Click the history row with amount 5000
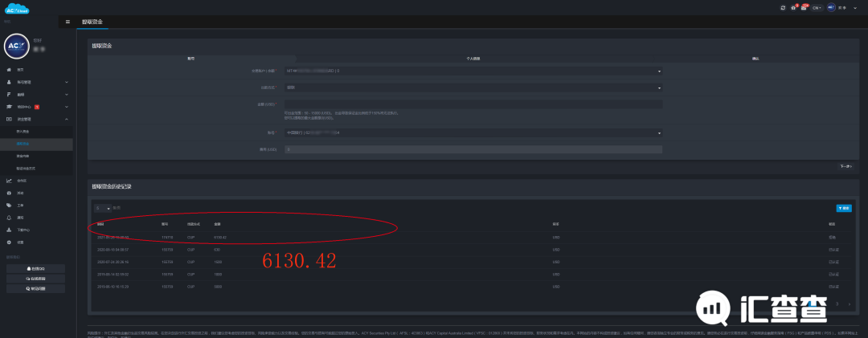Image resolution: width=868 pixels, height=338 pixels. coord(473,286)
